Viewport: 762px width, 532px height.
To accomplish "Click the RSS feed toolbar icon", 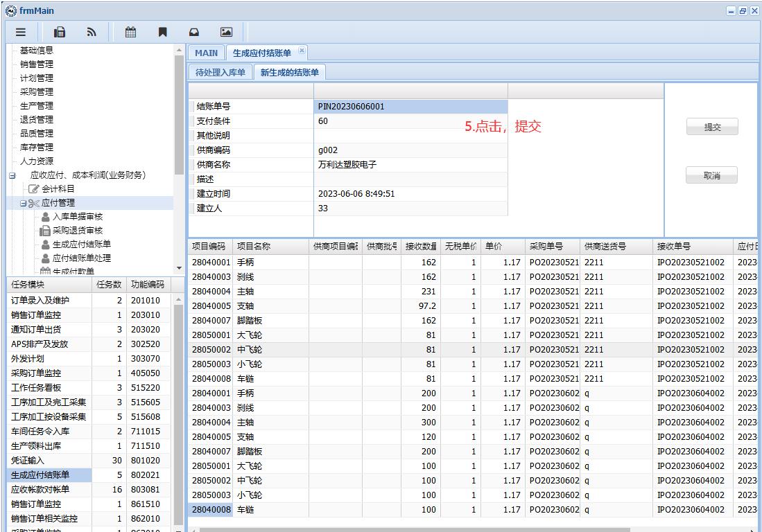I will pyautogui.click(x=92, y=32).
